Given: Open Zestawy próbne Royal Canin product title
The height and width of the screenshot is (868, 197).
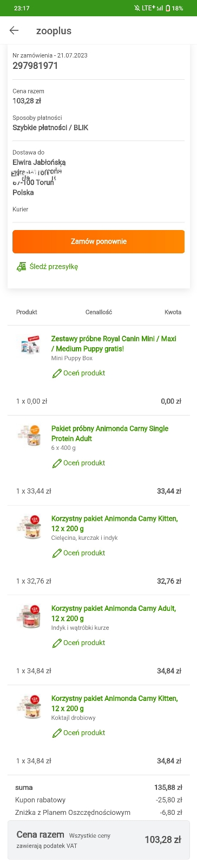Looking at the screenshot, I should coord(114,343).
